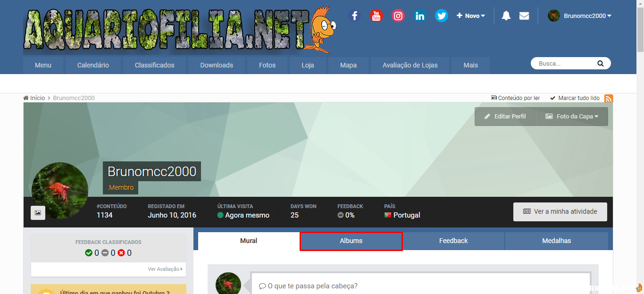Open the Brunomcc2000 account dropdown

[x=579, y=16]
